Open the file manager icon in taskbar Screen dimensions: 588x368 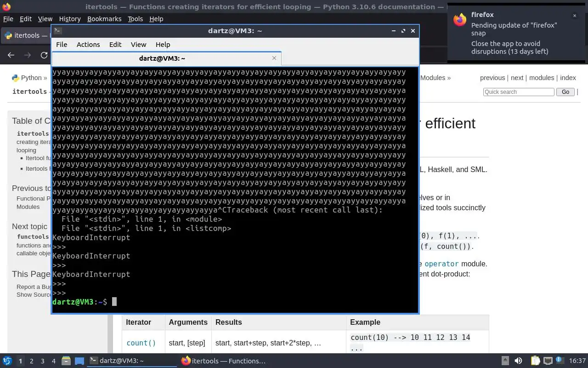66,361
